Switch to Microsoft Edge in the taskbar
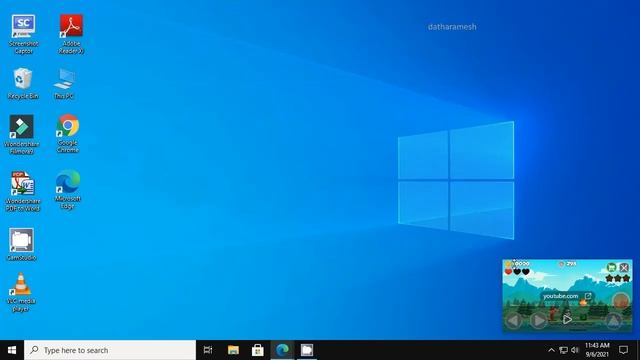The height and width of the screenshot is (360, 640). click(x=282, y=350)
